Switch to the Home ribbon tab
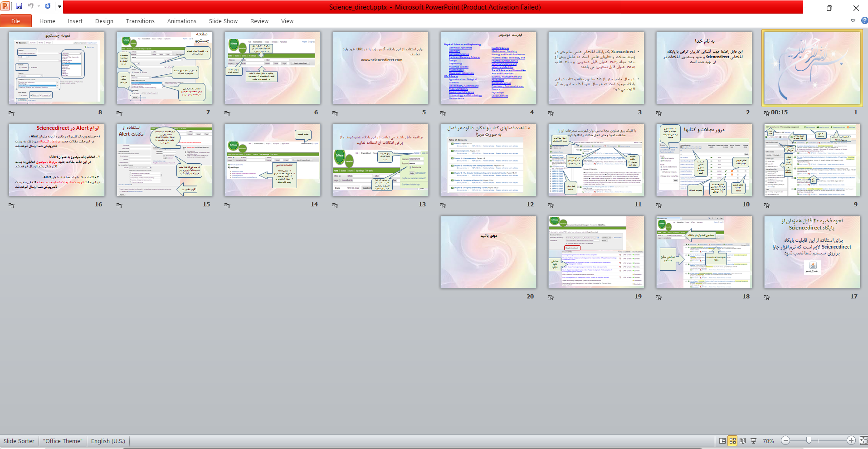868x449 pixels. click(x=47, y=21)
